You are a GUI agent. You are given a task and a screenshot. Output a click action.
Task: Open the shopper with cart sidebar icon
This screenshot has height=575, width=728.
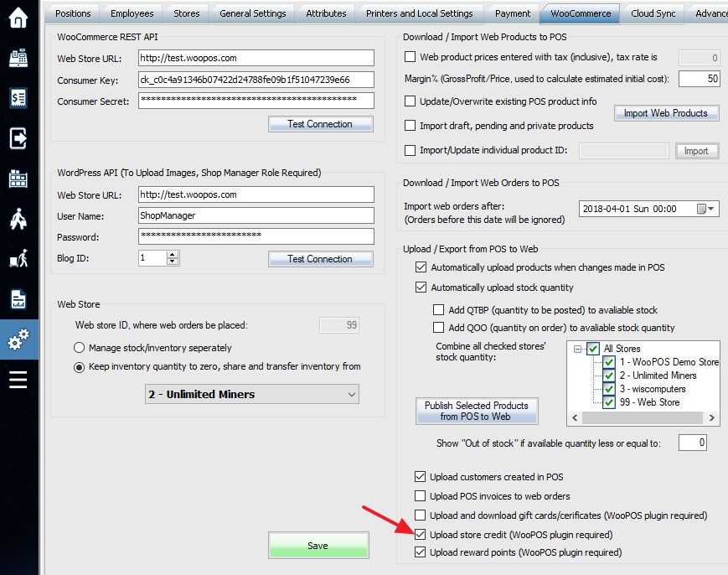tap(18, 219)
